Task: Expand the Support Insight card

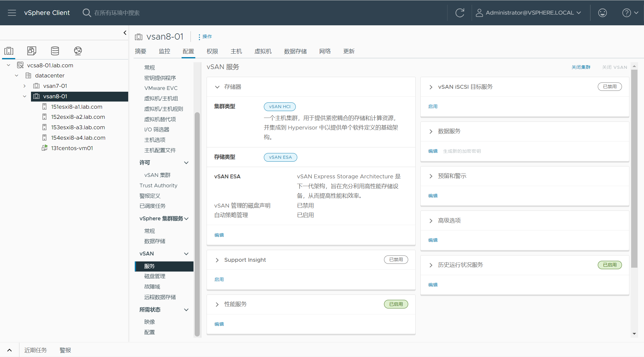Action: (217, 260)
